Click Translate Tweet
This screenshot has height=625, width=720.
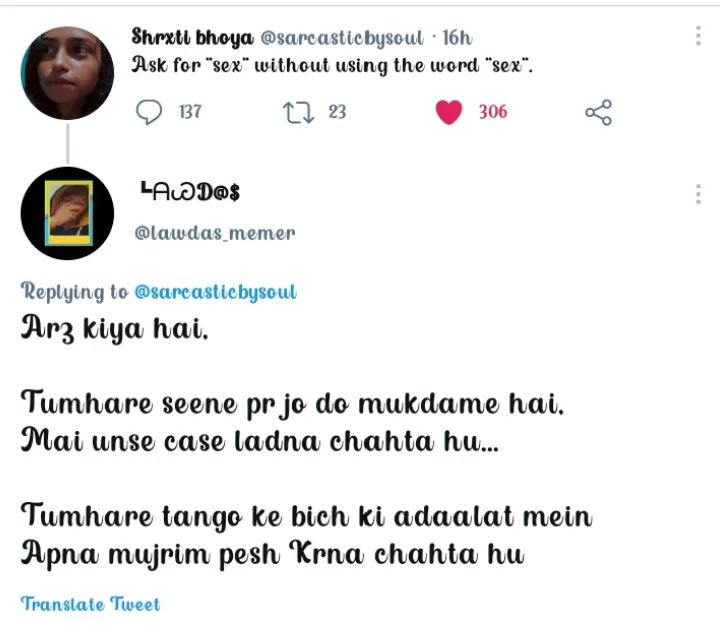pyautogui.click(x=90, y=603)
